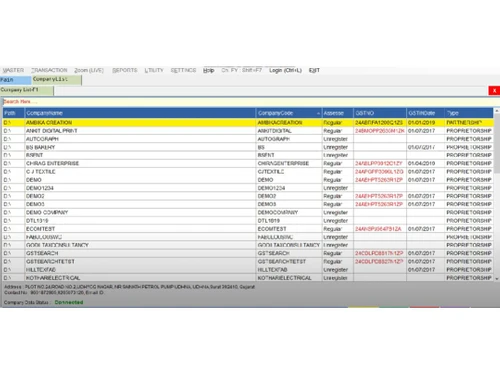This screenshot has height=375, width=500.
Task: Focus the Search Here field
Action: point(247,102)
